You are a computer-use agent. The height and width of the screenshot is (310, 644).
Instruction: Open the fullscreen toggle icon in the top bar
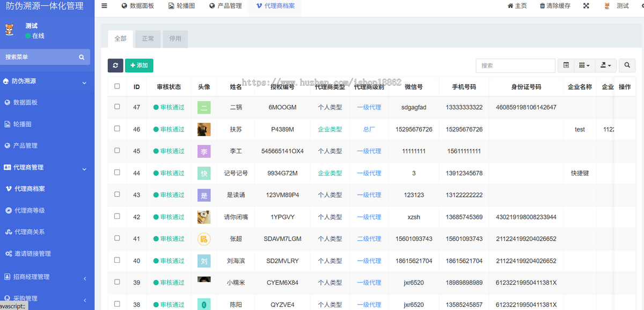pyautogui.click(x=587, y=6)
